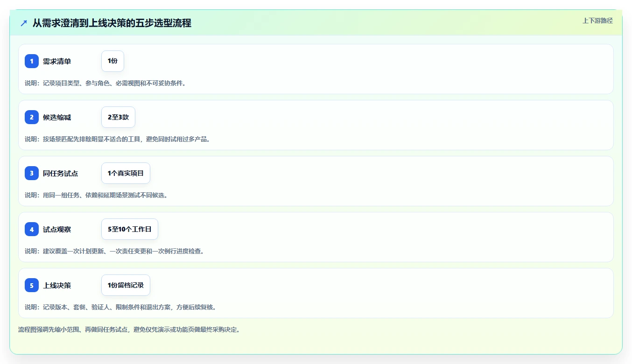Viewport: 632px width, 364px height.
Task: Select the 1份留档记录 chip
Action: pos(126,285)
